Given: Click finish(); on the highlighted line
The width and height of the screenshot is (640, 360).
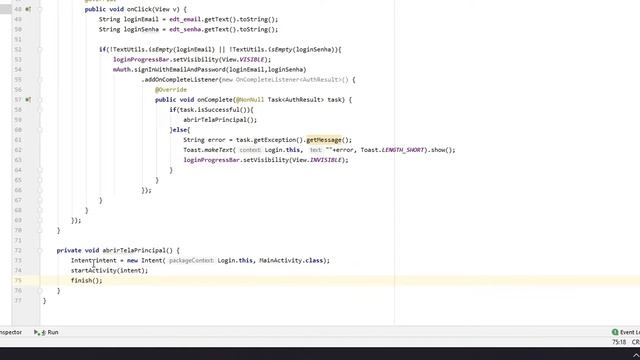Looking at the screenshot, I should (87, 280).
